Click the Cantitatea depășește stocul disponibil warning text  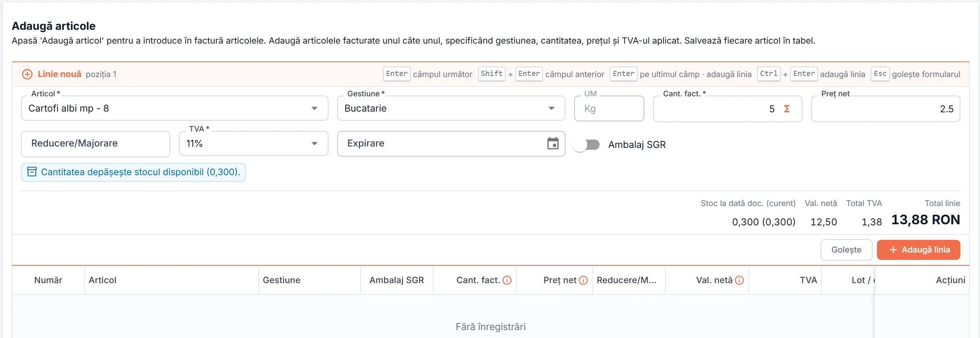click(140, 172)
